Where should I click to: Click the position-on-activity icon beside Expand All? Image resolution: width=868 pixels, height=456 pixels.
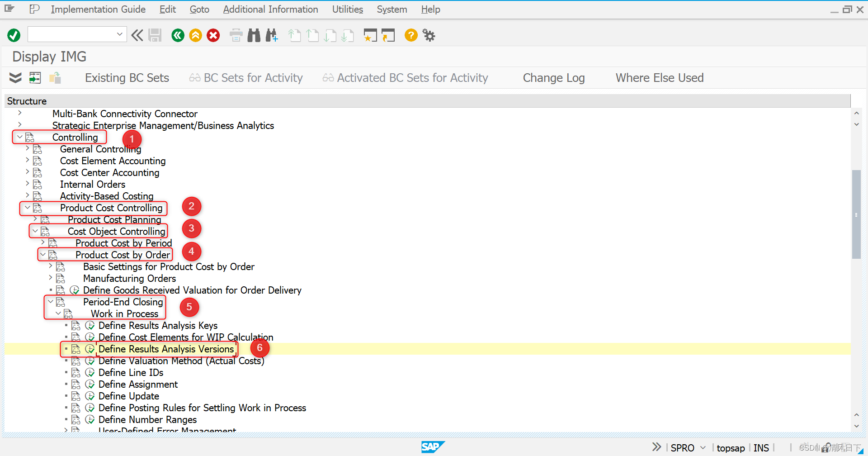coord(35,78)
